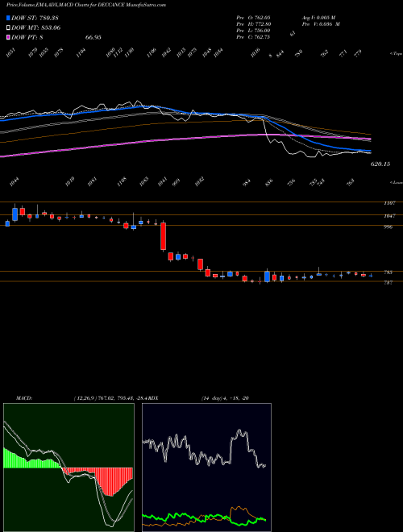The height and width of the screenshot is (532, 403).
Task: Click the 66.95 value beside DOW PT
Action: pos(93,37)
